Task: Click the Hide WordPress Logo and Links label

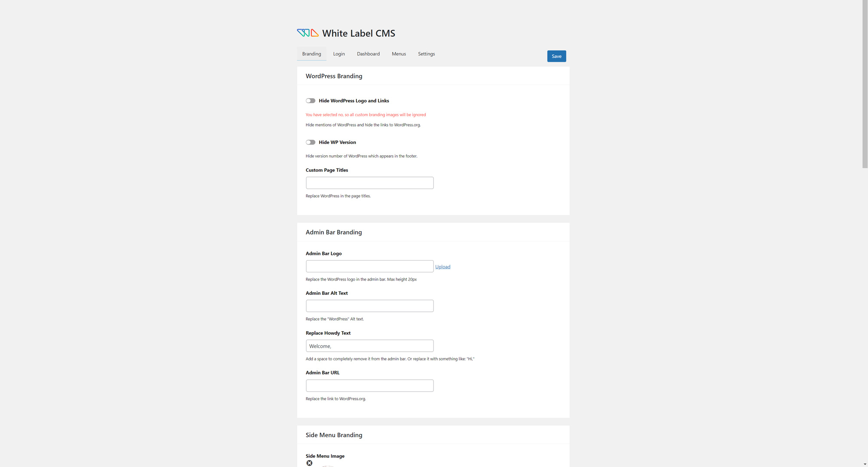Action: click(x=354, y=101)
